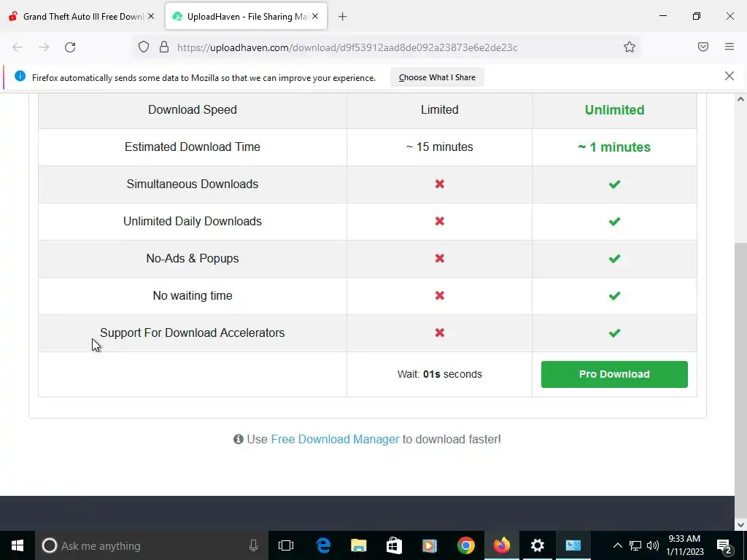Show hidden system tray icons
Image resolution: width=747 pixels, height=560 pixels.
coord(617,545)
